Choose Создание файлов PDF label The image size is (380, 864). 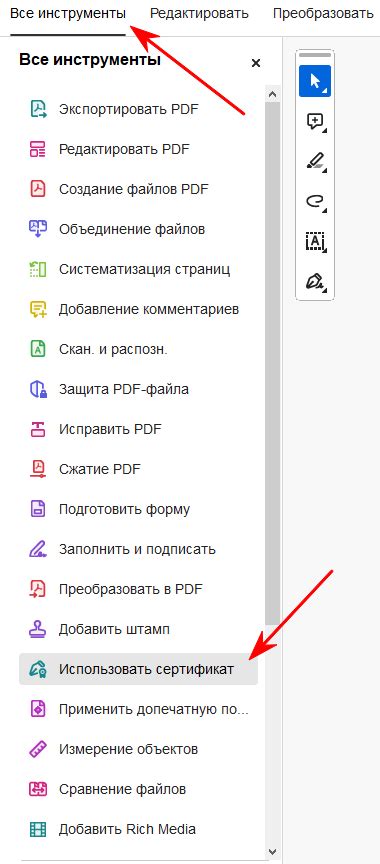[x=134, y=189]
